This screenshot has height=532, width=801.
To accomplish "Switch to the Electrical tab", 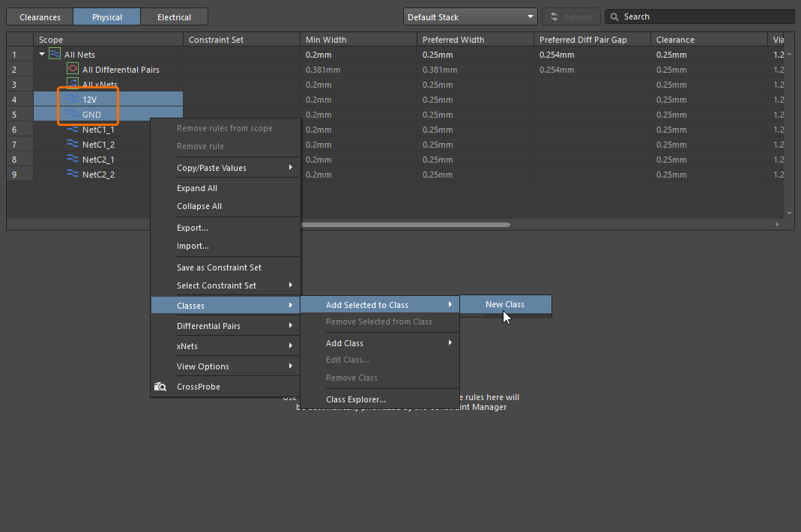I will pos(174,16).
